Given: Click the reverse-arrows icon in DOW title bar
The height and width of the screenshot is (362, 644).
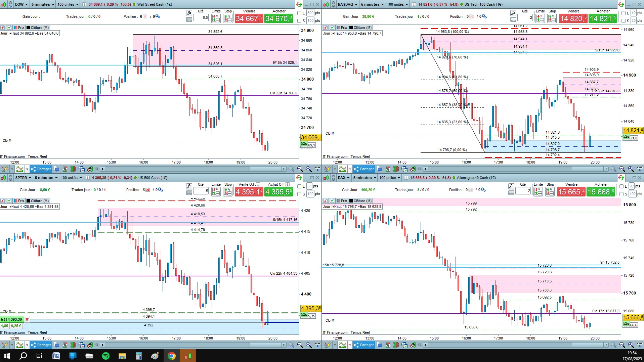Looking at the screenshot, I should click(299, 4).
